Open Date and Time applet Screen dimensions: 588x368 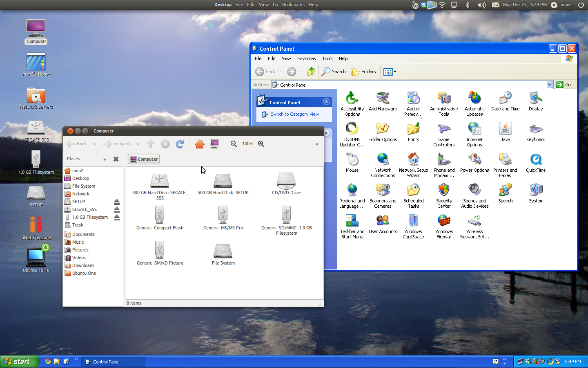tap(505, 101)
